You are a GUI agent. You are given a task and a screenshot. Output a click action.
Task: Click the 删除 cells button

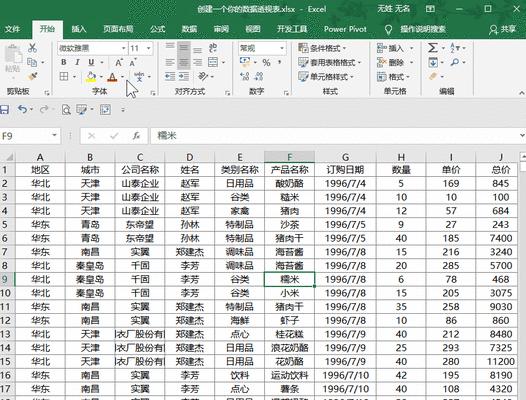(x=390, y=62)
